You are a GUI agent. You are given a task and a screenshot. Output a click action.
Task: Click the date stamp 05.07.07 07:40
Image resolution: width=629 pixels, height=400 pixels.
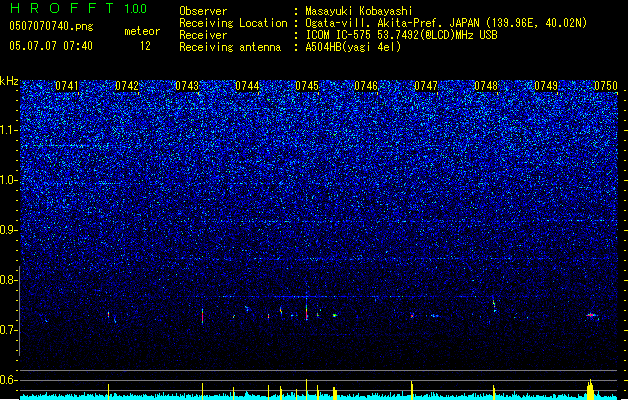pyautogui.click(x=51, y=46)
